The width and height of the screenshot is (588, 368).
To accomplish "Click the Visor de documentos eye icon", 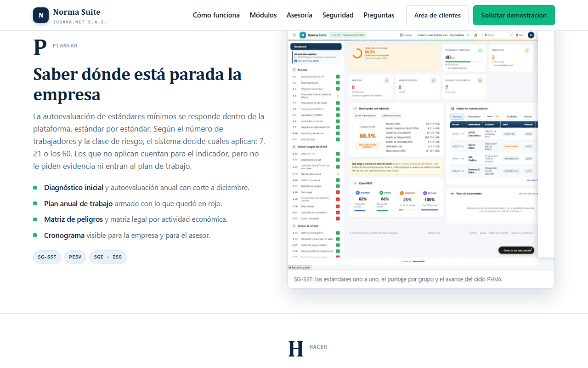I will 452,194.
